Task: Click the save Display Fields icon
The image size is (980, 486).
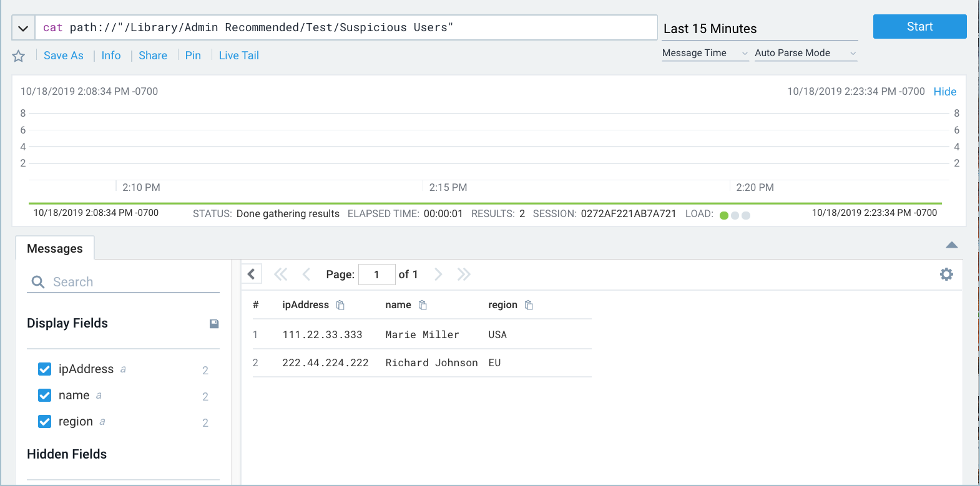Action: tap(214, 324)
